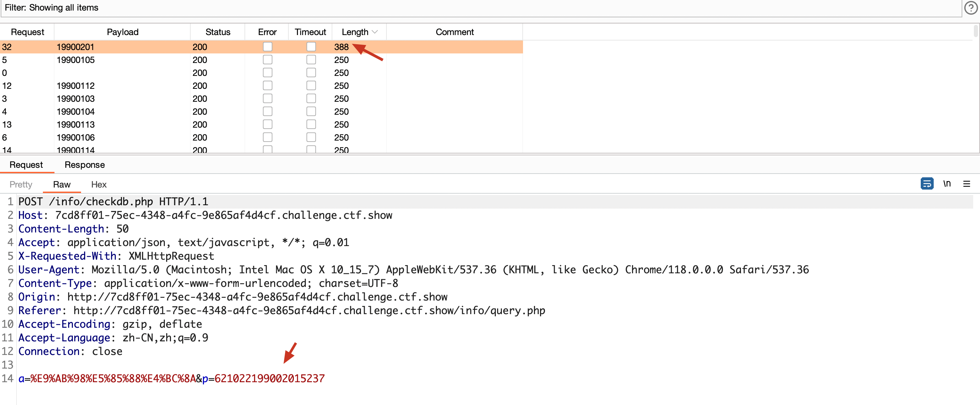Select payload 19900113 in results table
The height and width of the screenshot is (405, 980).
tap(75, 124)
